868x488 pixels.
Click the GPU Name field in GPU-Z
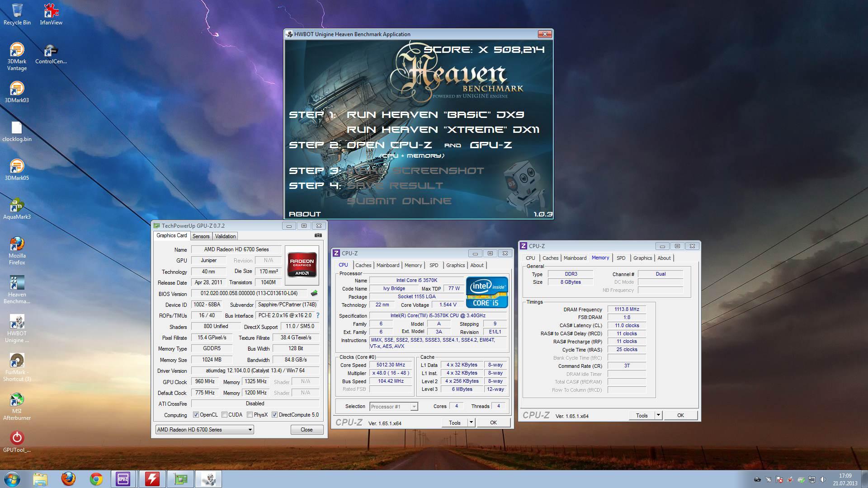(x=236, y=249)
